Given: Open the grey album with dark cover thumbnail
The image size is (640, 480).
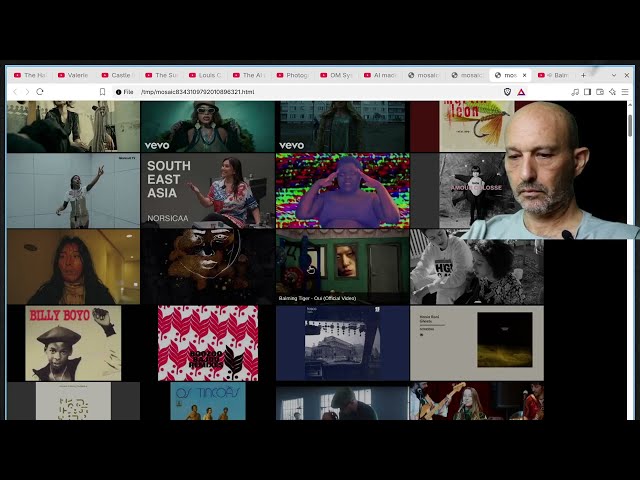Looking at the screenshot, I should 477,343.
